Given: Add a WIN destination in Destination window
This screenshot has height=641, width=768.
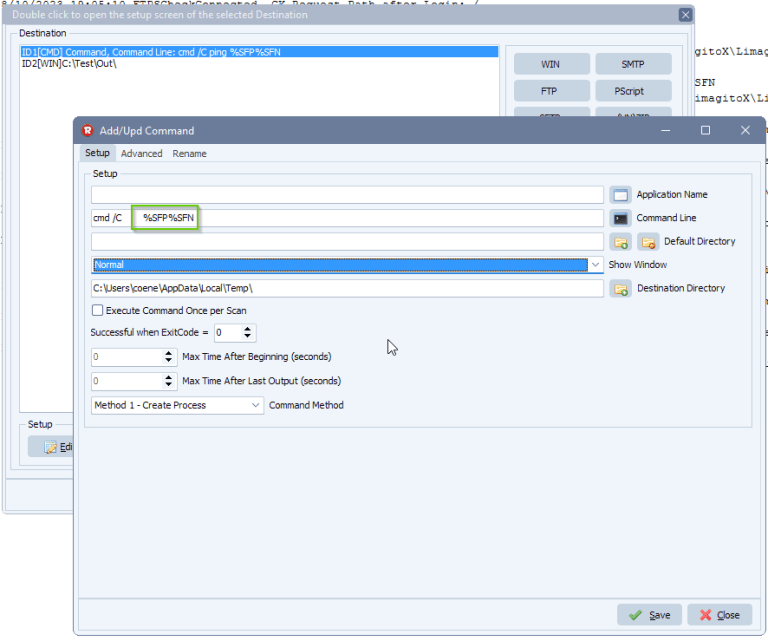Looking at the screenshot, I should coord(552,64).
